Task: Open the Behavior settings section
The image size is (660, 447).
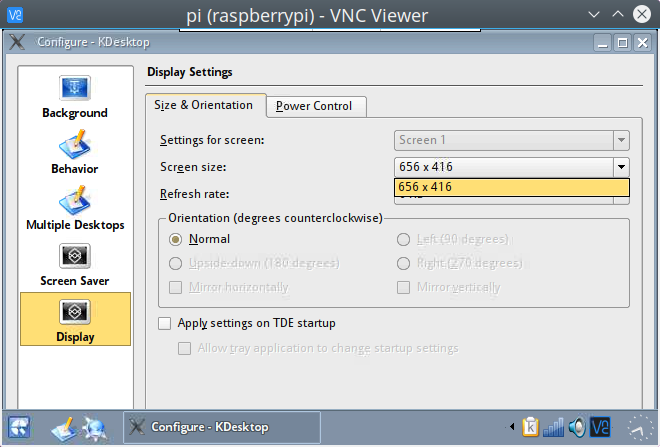Action: coord(75,153)
